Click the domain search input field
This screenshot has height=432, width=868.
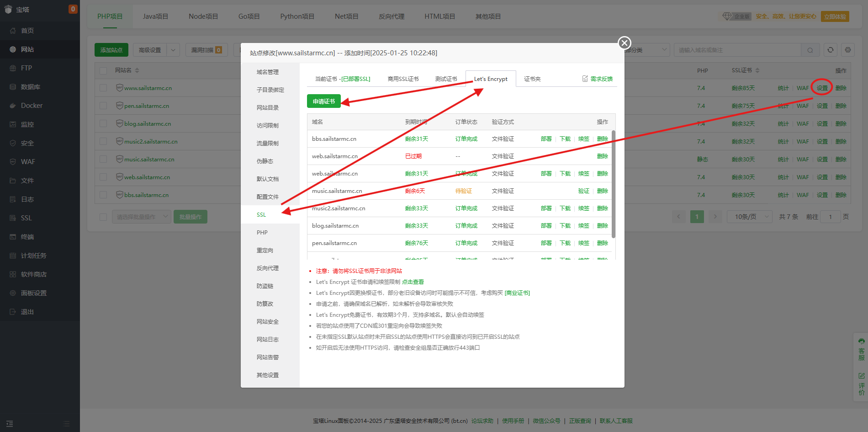pos(738,50)
